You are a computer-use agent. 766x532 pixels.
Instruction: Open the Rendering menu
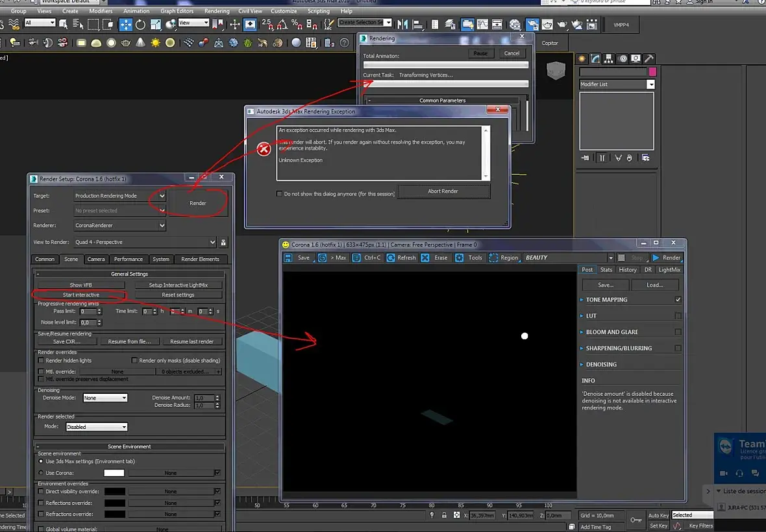point(216,11)
